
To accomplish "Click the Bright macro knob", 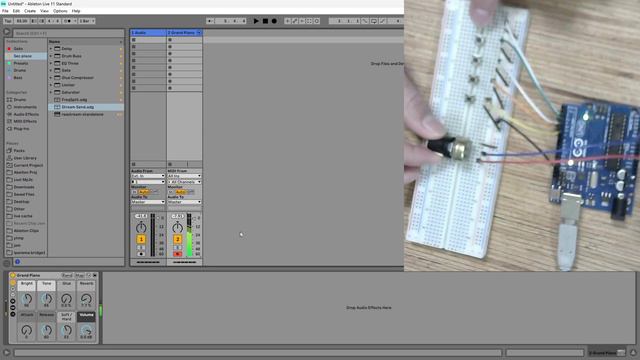I will (x=27, y=299).
